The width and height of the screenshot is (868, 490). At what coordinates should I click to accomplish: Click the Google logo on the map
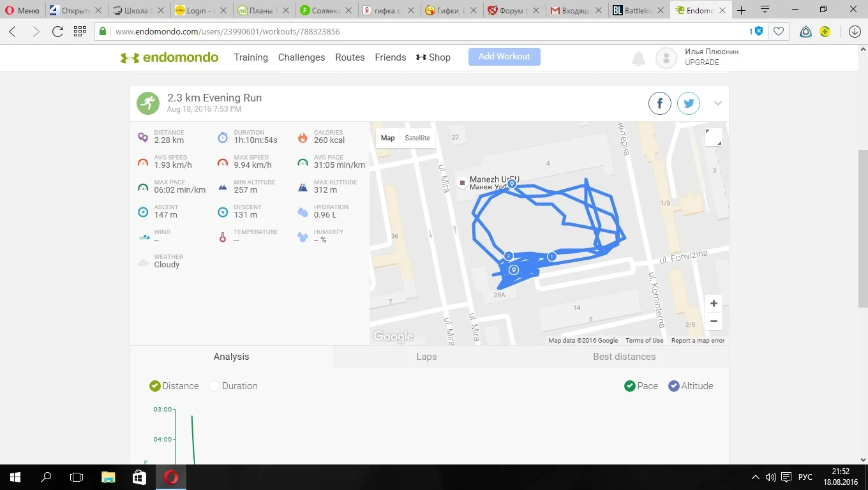point(393,336)
